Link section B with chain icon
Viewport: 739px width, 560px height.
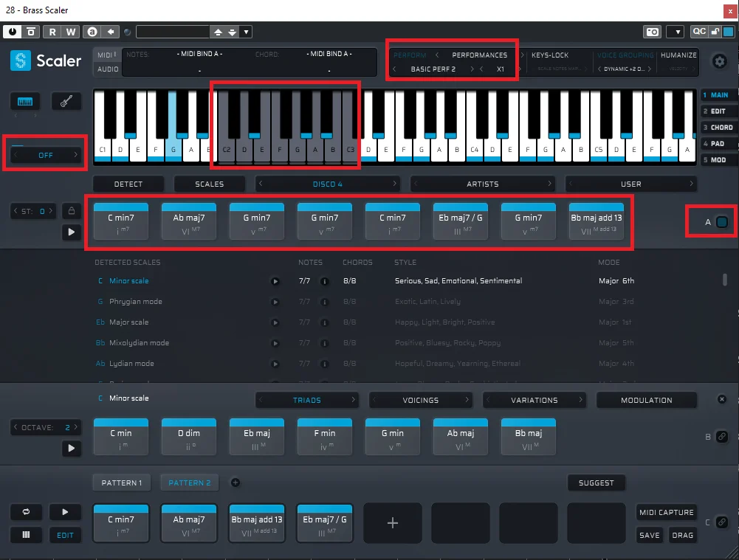point(721,437)
